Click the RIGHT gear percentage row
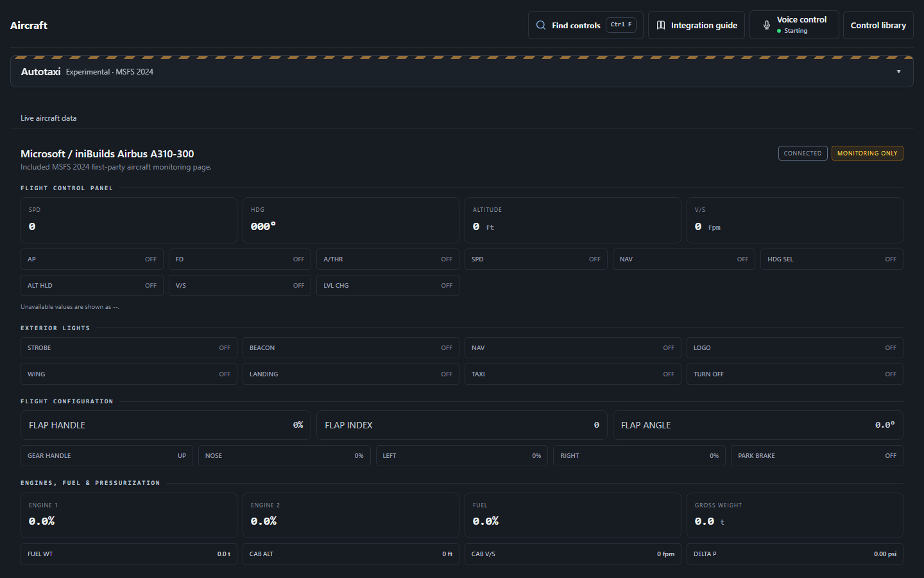 pos(640,456)
